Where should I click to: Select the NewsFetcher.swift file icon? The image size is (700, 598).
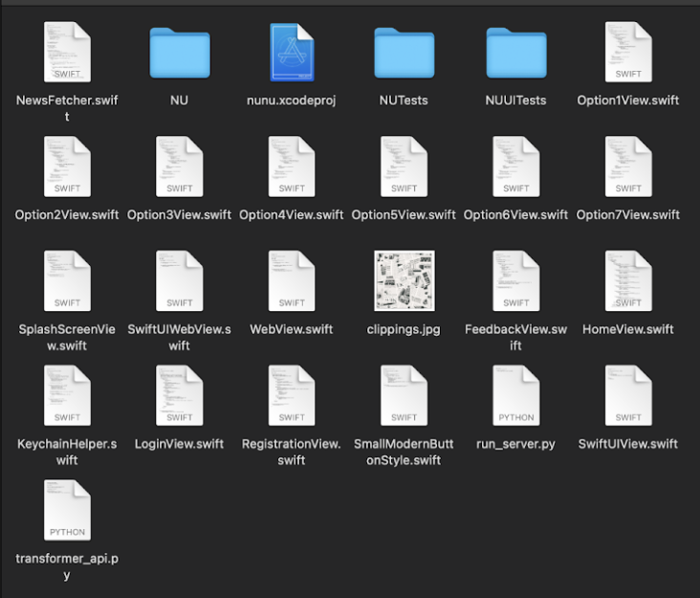pos(67,53)
